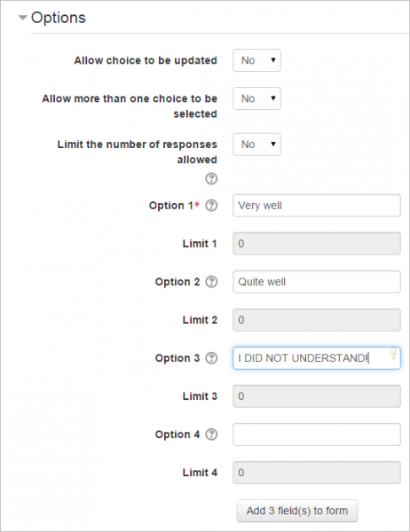Click help icon below Limit responses label
This screenshot has height=532, width=410.
(x=211, y=178)
